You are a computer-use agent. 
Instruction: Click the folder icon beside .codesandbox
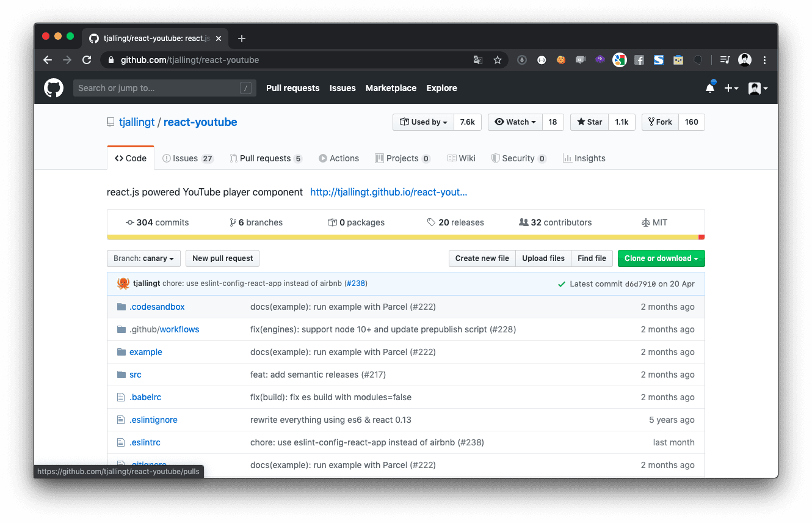(x=121, y=307)
